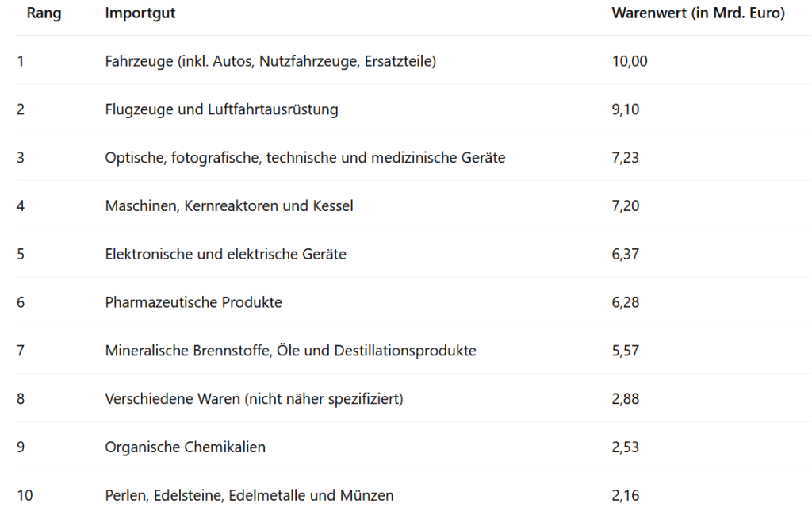The image size is (812, 530).
Task: Click the 9,10 value cell
Action: point(626,109)
